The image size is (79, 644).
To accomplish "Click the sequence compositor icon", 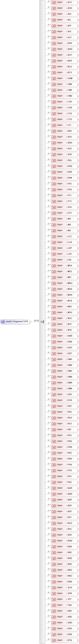I will (x=42, y=322).
